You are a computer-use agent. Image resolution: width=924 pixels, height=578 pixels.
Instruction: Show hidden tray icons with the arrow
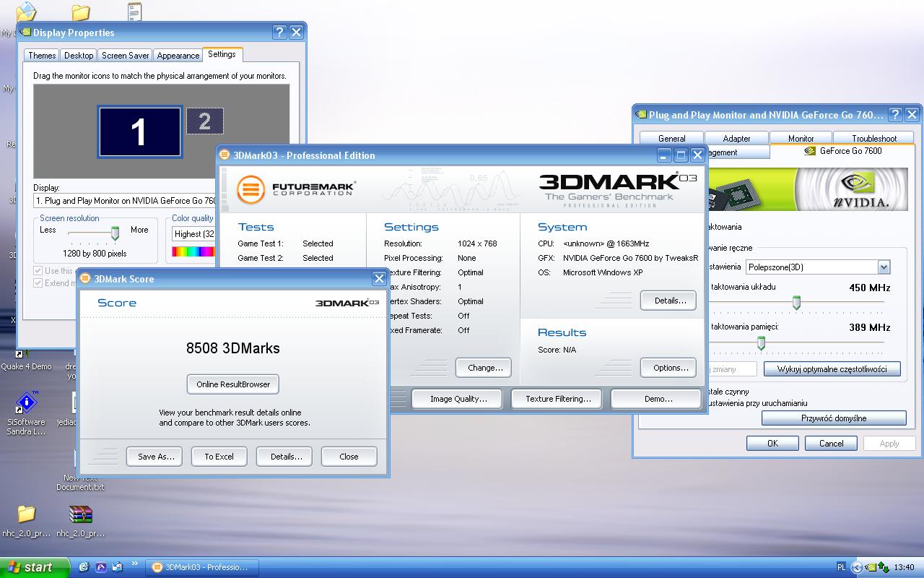pos(857,567)
